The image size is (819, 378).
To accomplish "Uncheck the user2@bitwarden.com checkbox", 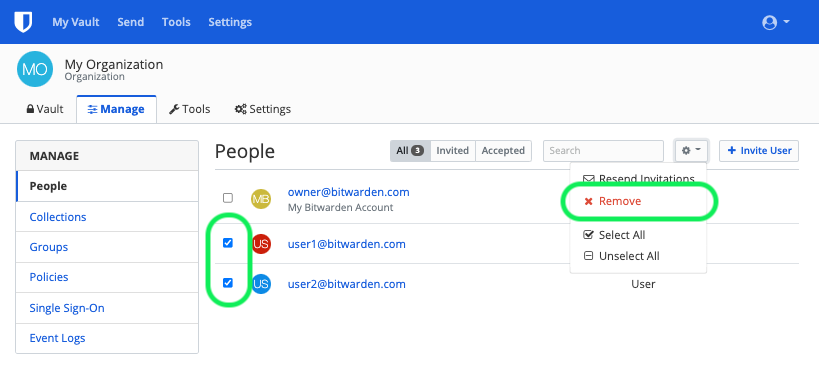I will click(x=228, y=283).
